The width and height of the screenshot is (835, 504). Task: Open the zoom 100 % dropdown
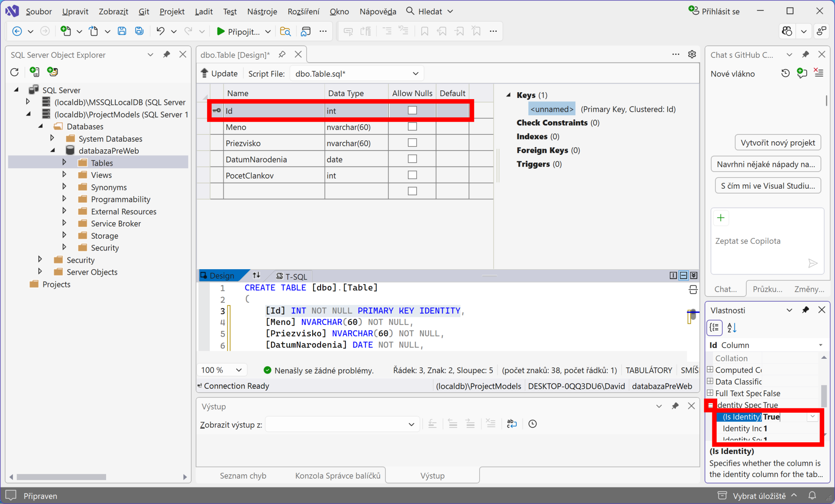239,370
